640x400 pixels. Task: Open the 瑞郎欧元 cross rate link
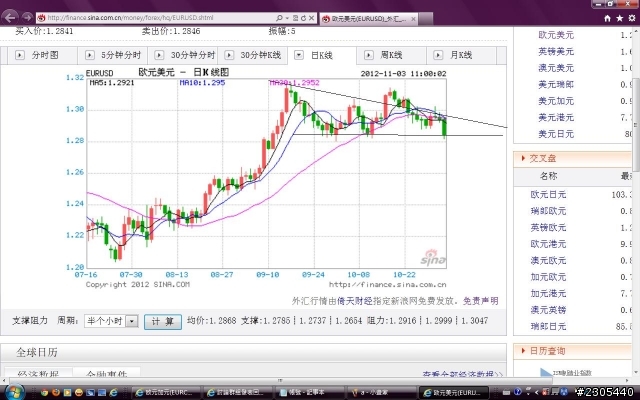(548, 211)
